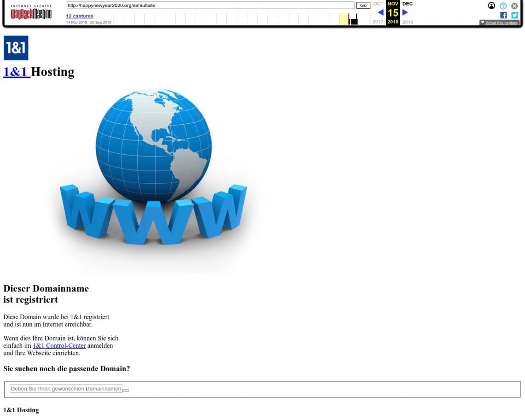525x420 pixels.
Task: Select the DEC month label
Action: [408, 4]
